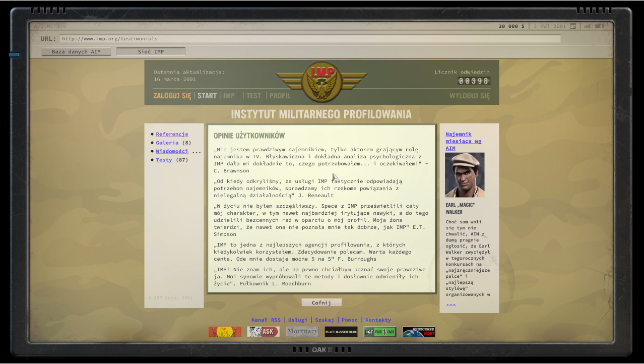
Task: Open the Galeria link in sidebar
Action: [167, 143]
